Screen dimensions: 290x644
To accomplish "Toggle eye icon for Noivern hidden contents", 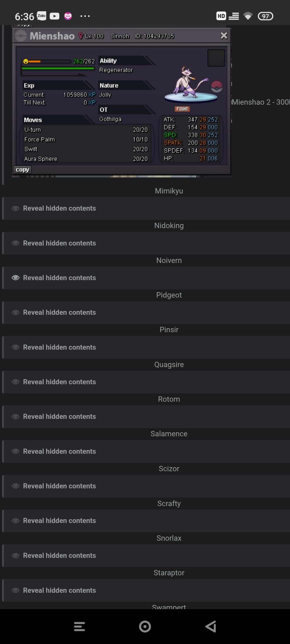I will pos(16,278).
